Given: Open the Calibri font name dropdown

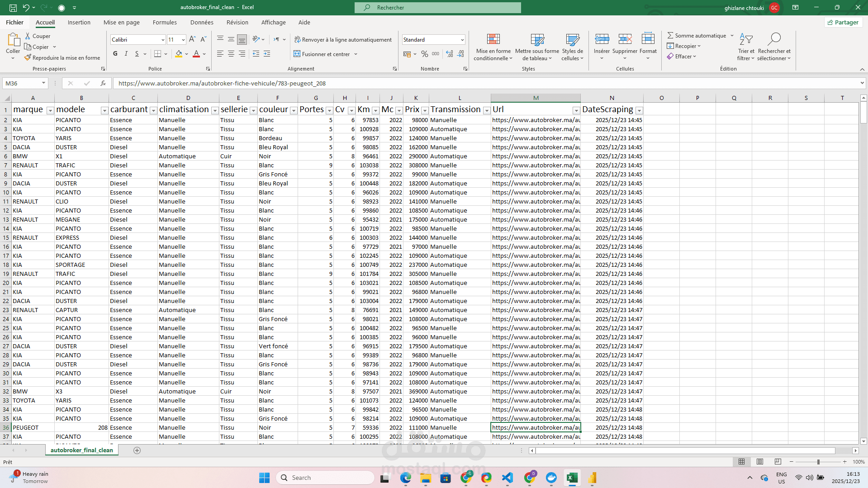Looking at the screenshot, I should point(163,40).
